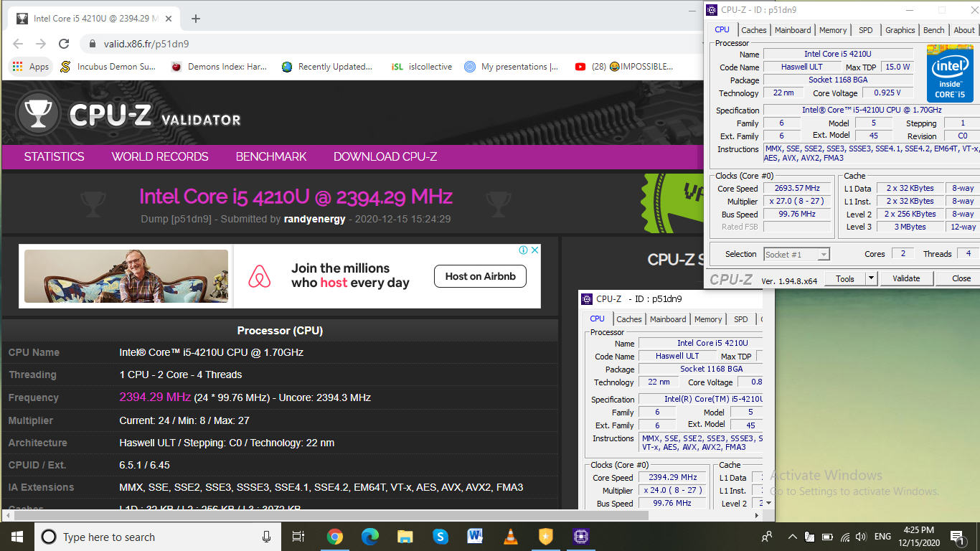The height and width of the screenshot is (551, 980).
Task: Go forward in Chrome
Action: click(42, 44)
